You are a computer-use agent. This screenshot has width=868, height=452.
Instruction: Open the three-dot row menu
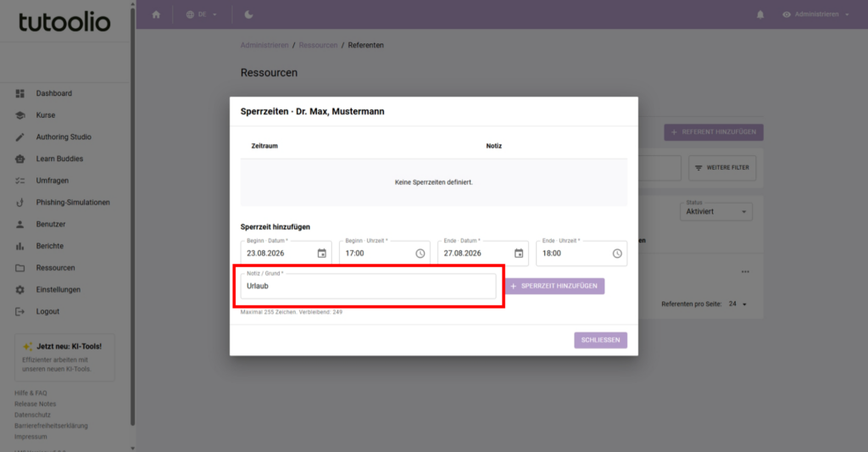[x=745, y=272]
